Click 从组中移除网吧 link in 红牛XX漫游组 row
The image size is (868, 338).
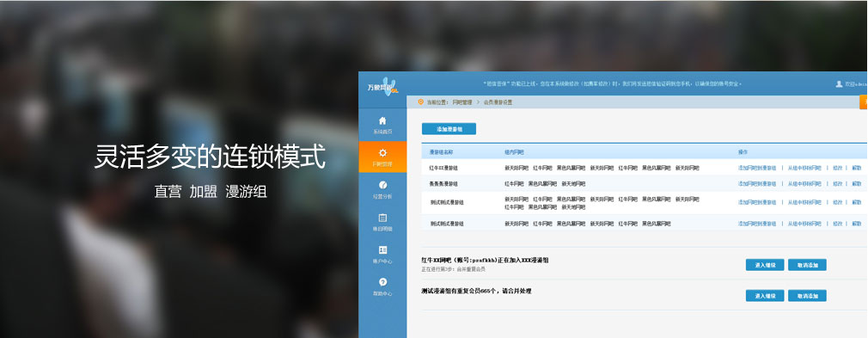click(804, 168)
